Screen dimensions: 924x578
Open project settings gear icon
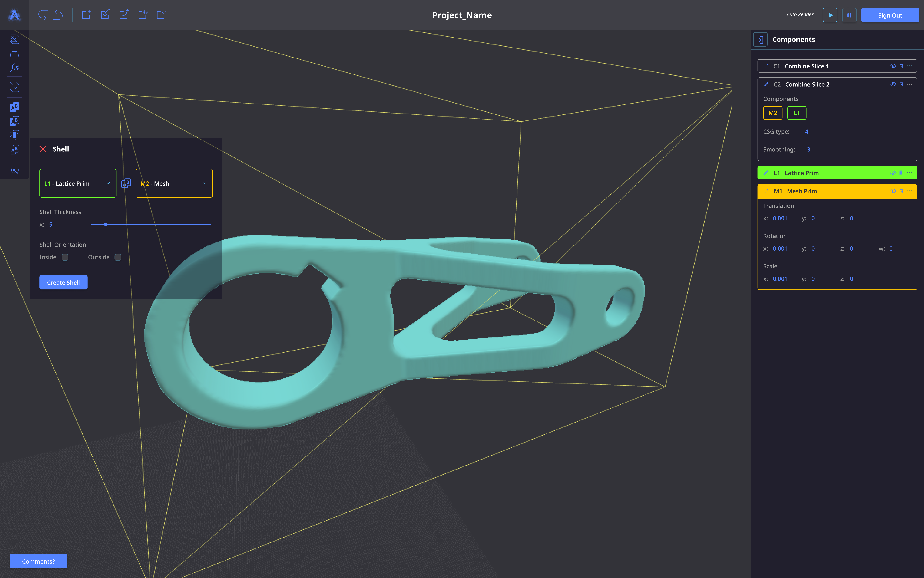coord(143,14)
